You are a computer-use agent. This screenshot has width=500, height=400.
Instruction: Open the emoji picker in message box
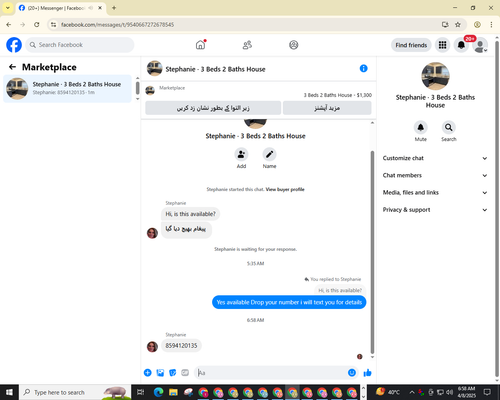tap(352, 373)
